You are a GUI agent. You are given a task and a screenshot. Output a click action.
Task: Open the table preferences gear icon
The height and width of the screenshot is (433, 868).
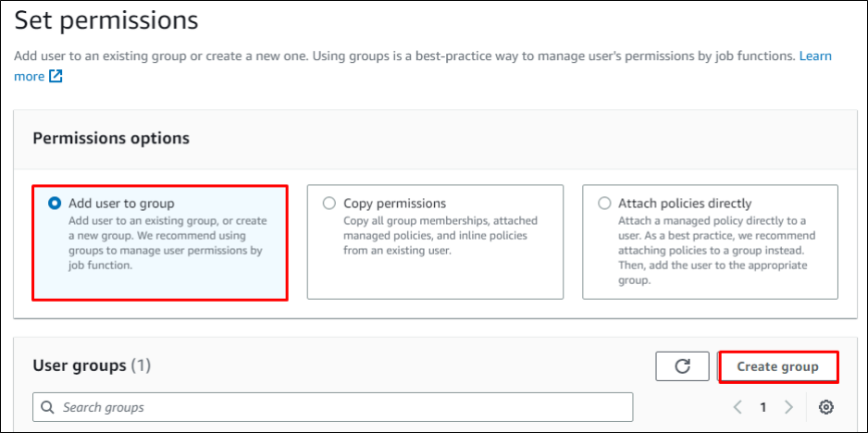pos(826,407)
